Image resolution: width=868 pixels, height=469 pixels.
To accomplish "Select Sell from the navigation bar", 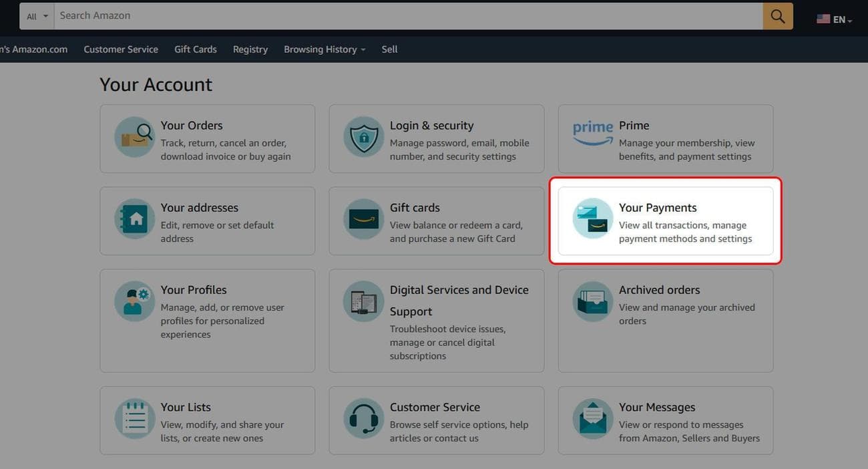I will (x=389, y=49).
